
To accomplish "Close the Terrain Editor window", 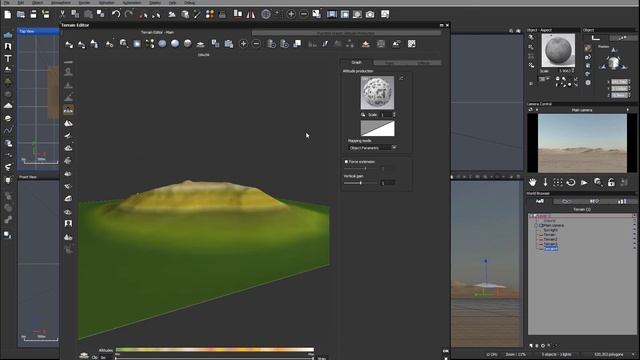I will point(447,25).
